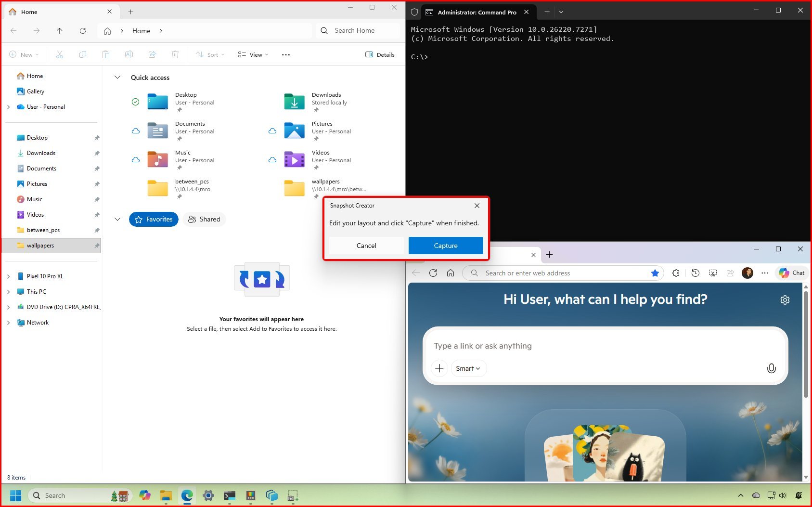This screenshot has width=812, height=507.
Task: Click the Capture button in Snapshot Creator
Action: [445, 246]
